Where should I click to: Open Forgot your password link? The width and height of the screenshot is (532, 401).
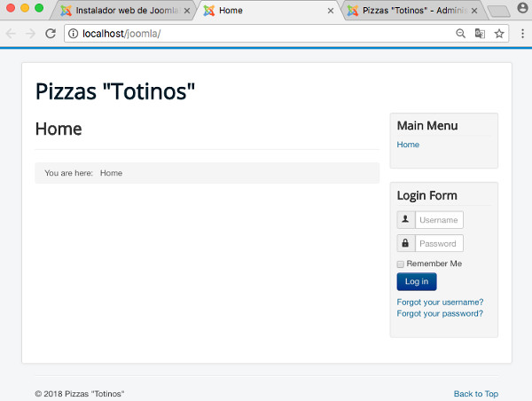[440, 313]
